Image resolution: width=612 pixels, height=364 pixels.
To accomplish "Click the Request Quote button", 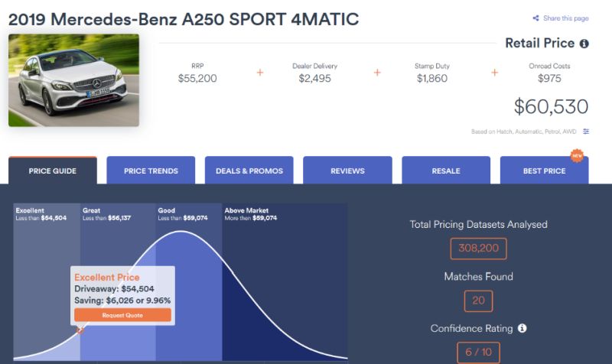I will [122, 315].
